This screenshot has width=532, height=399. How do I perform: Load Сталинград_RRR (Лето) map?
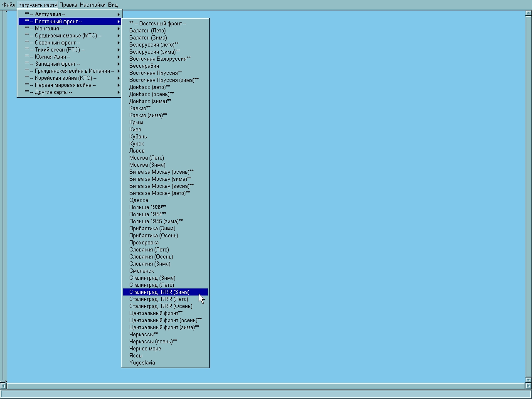165,299
